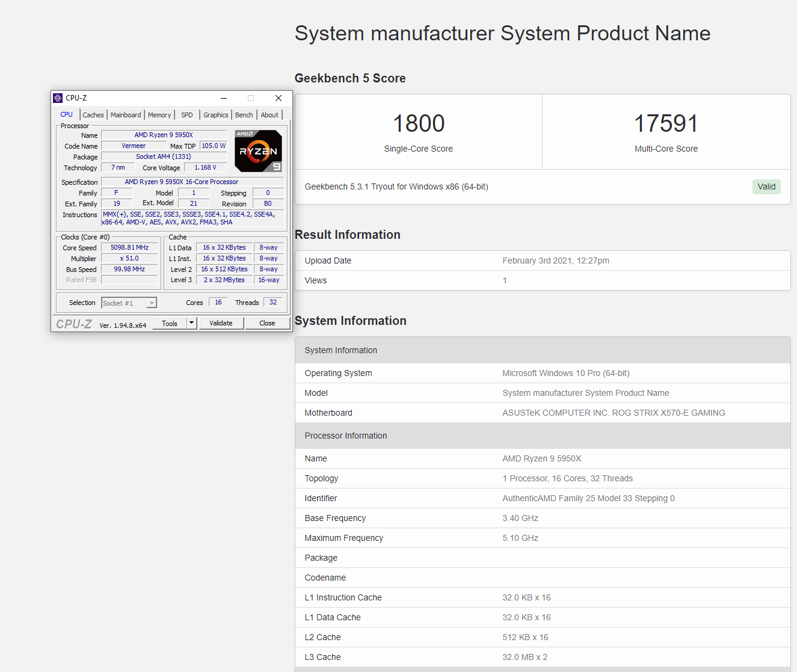The width and height of the screenshot is (797, 672).
Task: Click the Threads count value 32
Action: [x=273, y=302]
